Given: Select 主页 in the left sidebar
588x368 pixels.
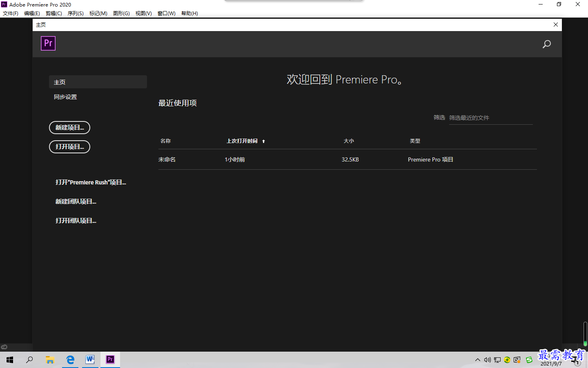Looking at the screenshot, I should (98, 82).
